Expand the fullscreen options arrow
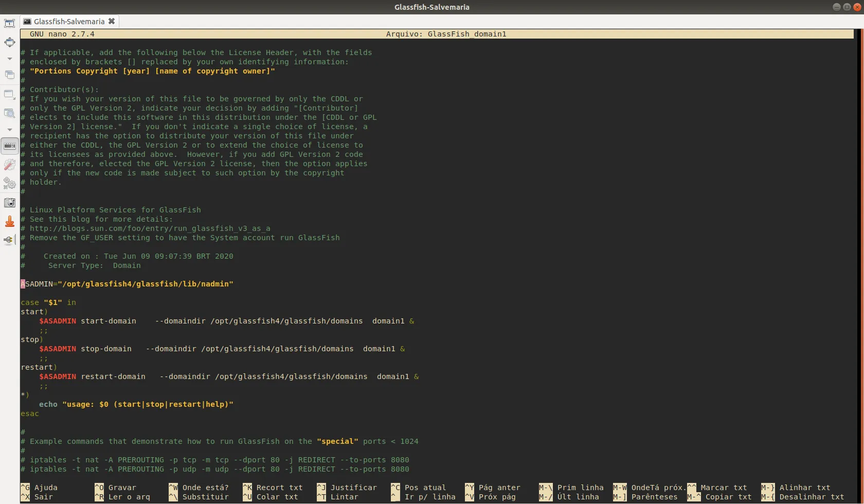864x504 pixels. pyautogui.click(x=9, y=59)
